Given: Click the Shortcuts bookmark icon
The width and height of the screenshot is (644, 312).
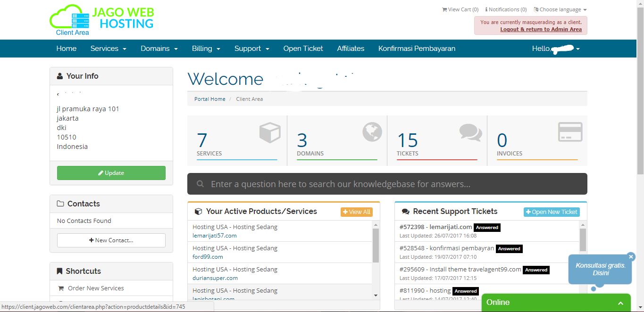Looking at the screenshot, I should [59, 271].
